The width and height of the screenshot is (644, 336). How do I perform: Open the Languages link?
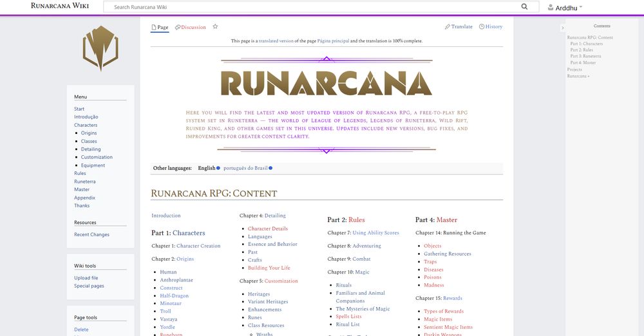(260, 237)
